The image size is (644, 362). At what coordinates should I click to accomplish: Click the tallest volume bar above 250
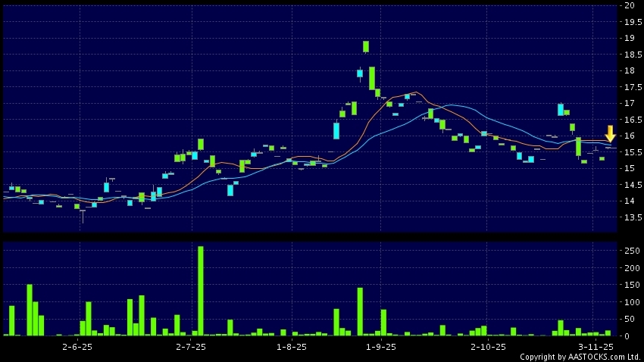point(201,290)
